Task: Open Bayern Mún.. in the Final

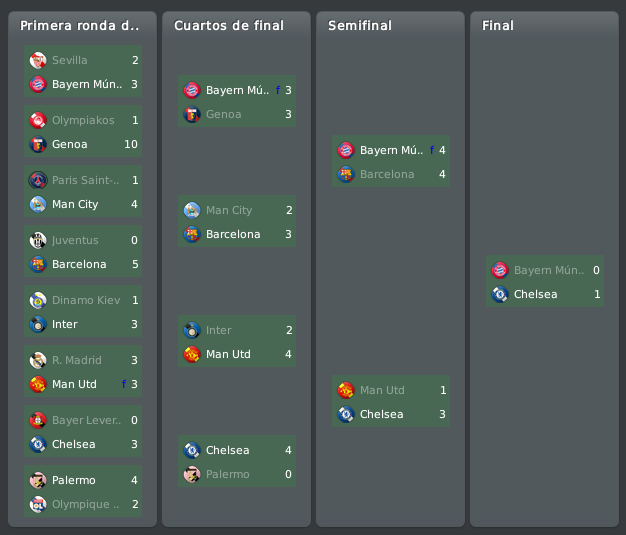Action: 549,270
